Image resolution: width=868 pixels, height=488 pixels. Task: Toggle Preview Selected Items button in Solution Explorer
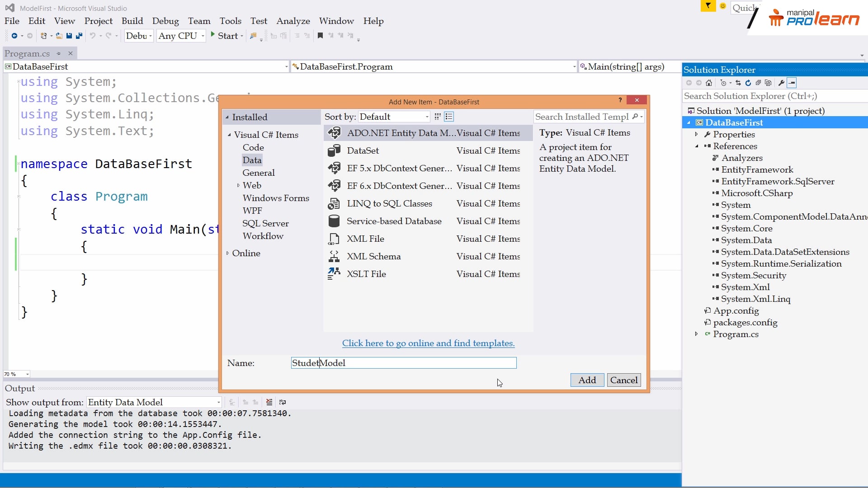(792, 83)
